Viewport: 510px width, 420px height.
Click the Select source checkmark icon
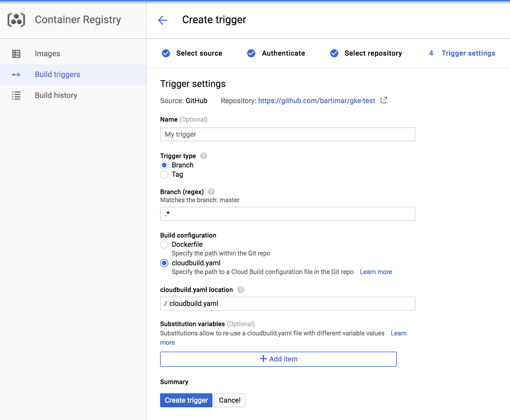coord(166,53)
